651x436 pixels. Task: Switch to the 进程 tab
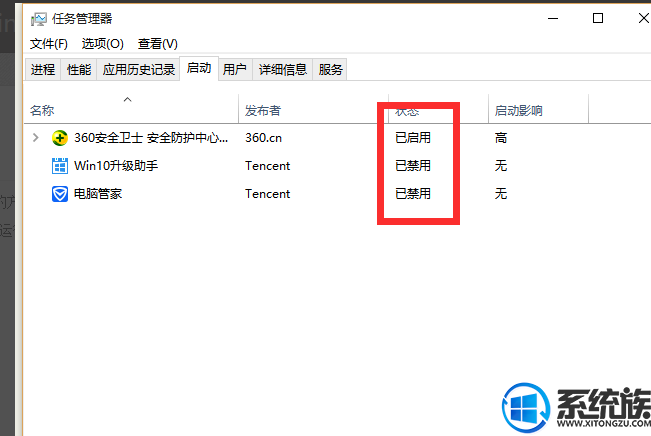coord(43,69)
